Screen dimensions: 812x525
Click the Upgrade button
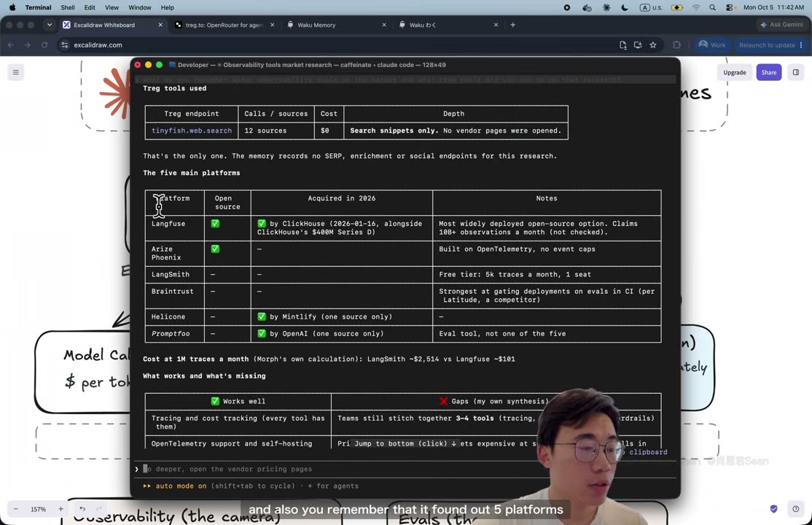tap(734, 73)
